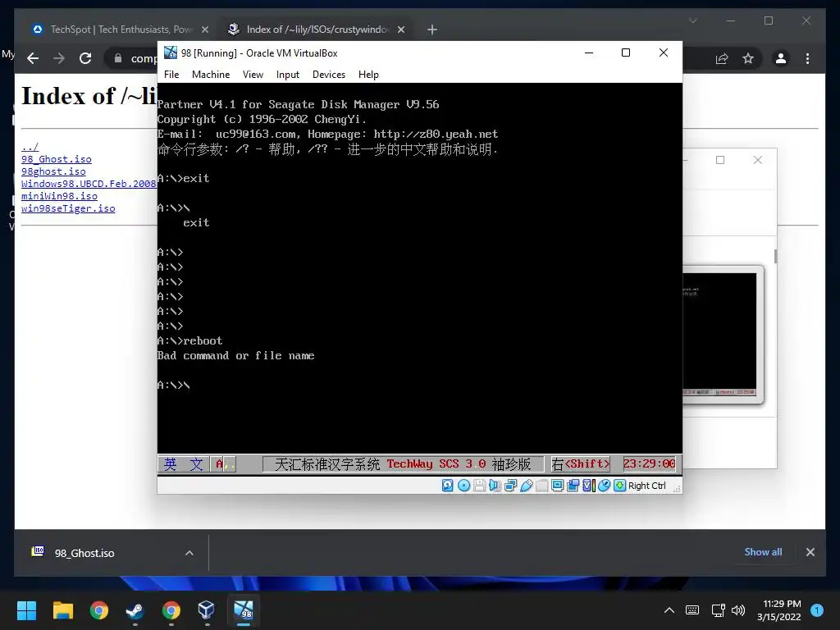This screenshot has height=630, width=840.
Task: Open the downloaded 98_Ghost.iso item
Action: point(84,553)
